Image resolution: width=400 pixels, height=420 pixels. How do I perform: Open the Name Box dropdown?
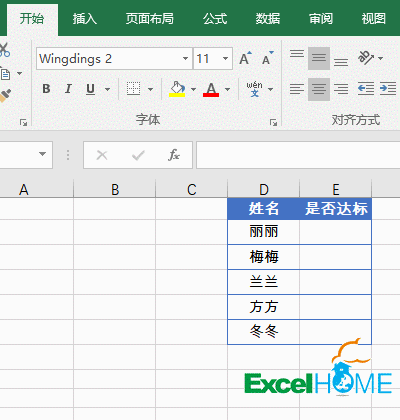(42, 154)
